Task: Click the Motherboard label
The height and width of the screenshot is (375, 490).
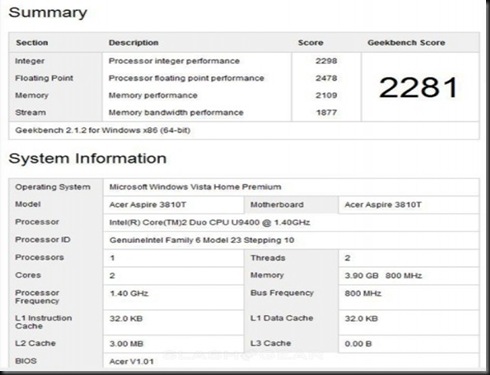Action: [x=277, y=205]
